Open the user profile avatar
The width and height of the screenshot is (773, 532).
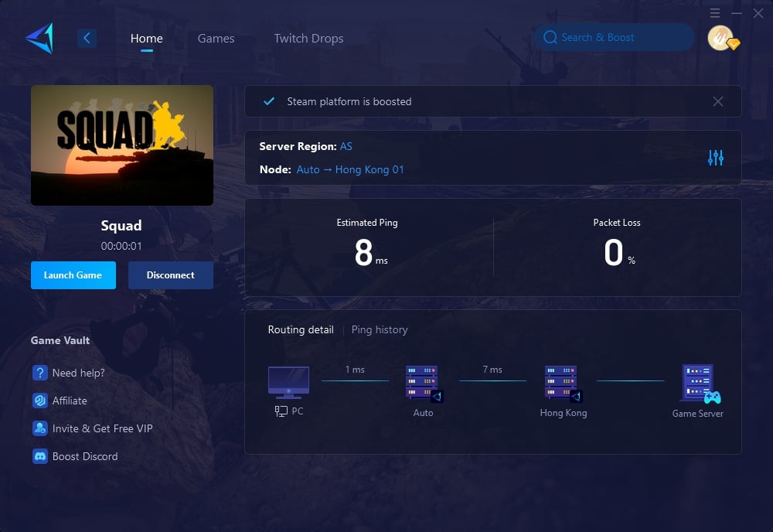(720, 38)
